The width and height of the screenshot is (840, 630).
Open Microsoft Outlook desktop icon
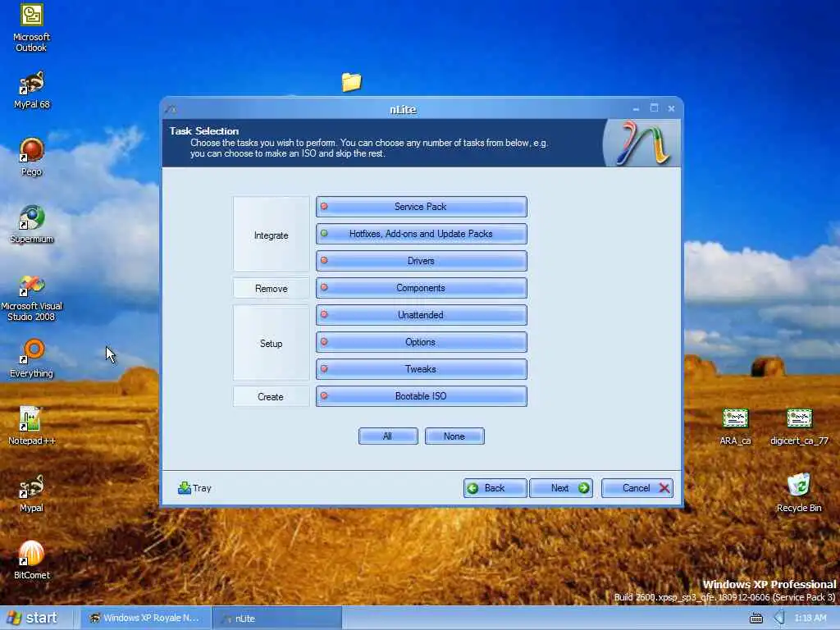pyautogui.click(x=31, y=28)
